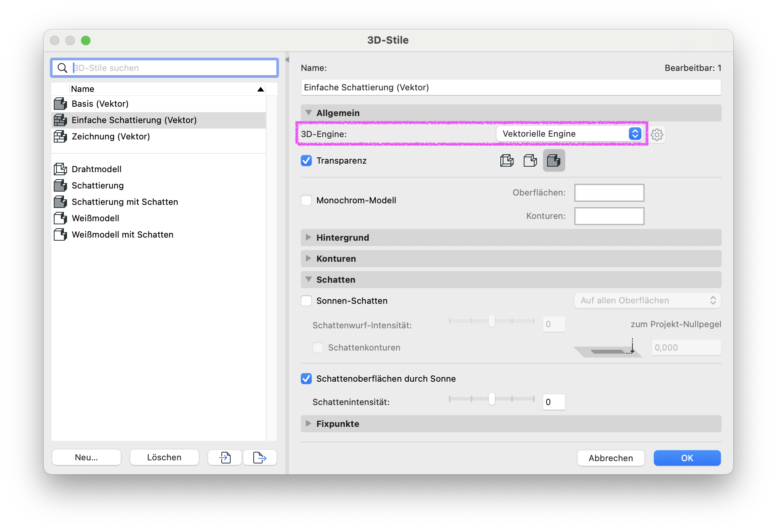Toggle Schattenkonturen checkbox
This screenshot has height=532, width=777.
(318, 347)
